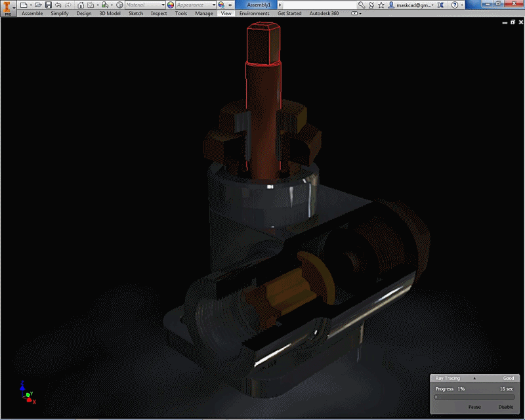Open the Help question mark icon
This screenshot has width=525, height=420.
pos(455,5)
